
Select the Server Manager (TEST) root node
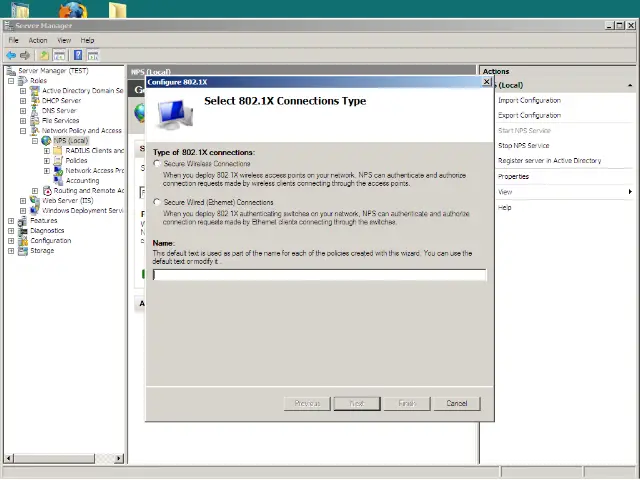pyautogui.click(x=53, y=71)
